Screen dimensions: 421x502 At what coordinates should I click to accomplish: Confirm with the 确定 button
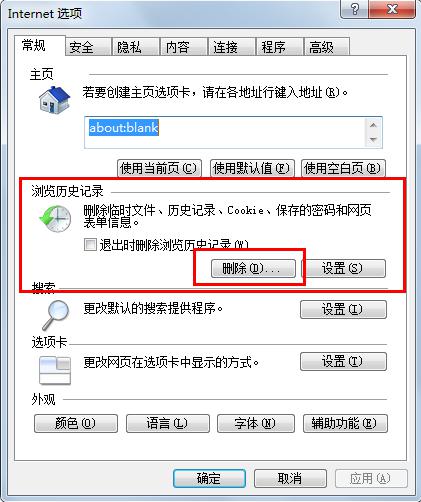pyautogui.click(x=209, y=479)
